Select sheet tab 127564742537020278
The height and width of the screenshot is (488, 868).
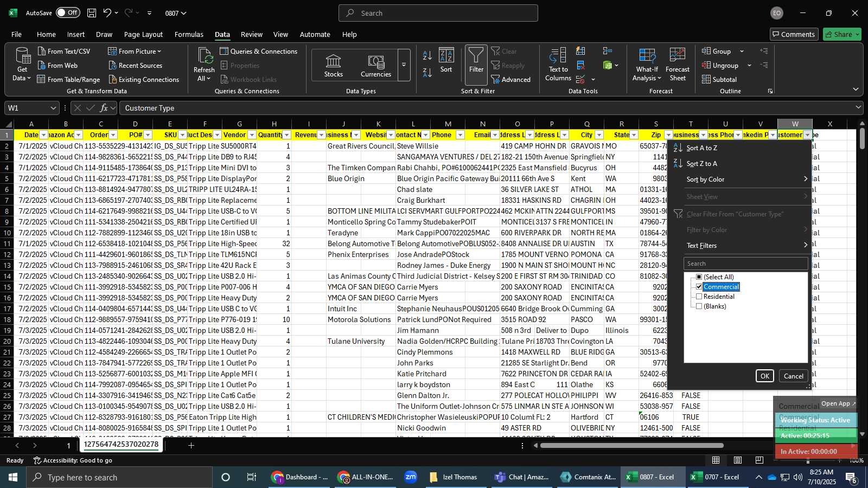121,445
